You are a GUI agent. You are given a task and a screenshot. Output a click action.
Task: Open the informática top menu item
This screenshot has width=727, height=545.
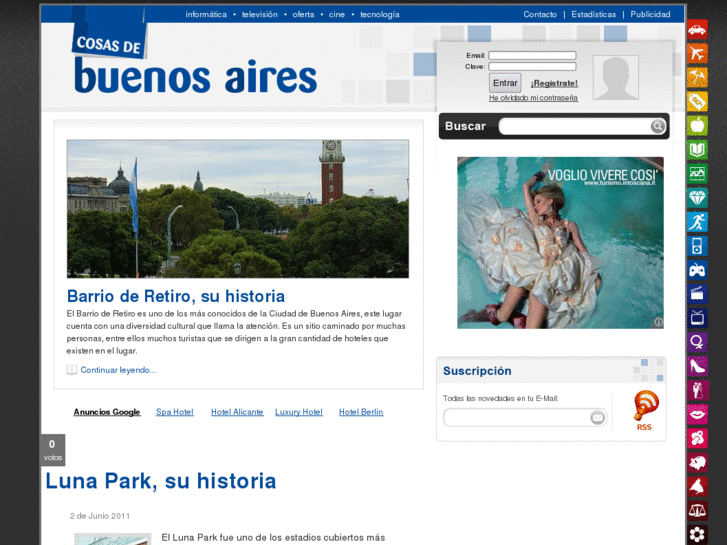(206, 14)
